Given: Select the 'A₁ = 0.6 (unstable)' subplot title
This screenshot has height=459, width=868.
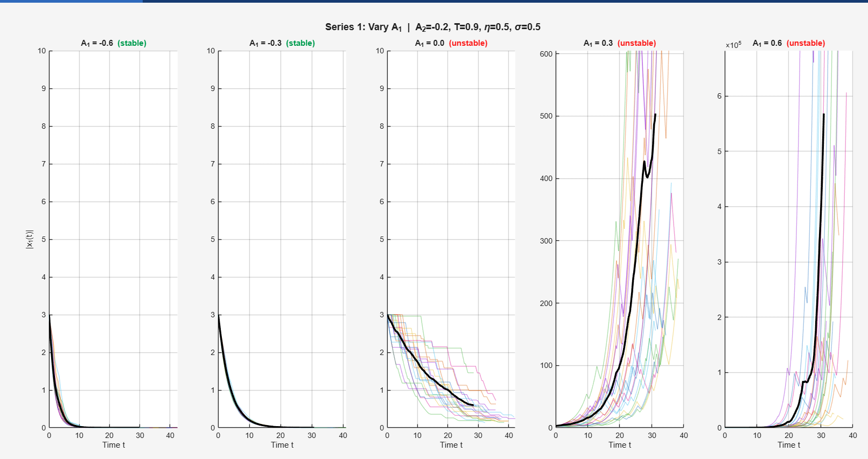Looking at the screenshot, I should tap(788, 43).
